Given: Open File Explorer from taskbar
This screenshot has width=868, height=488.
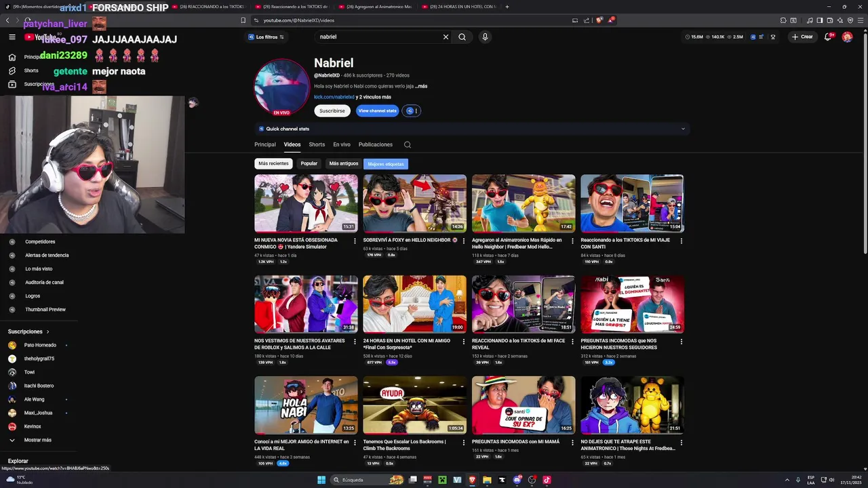Looking at the screenshot, I should pyautogui.click(x=487, y=480).
